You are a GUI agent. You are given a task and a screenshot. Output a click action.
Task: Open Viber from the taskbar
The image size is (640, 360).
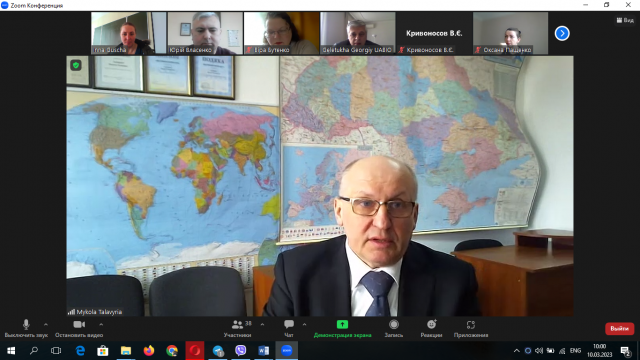pos(241,351)
